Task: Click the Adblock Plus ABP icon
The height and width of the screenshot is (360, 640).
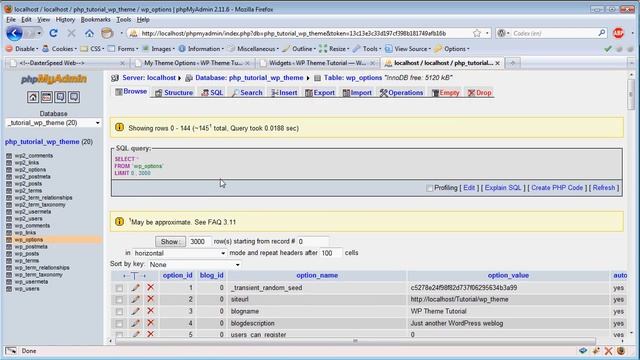Action: click(618, 33)
